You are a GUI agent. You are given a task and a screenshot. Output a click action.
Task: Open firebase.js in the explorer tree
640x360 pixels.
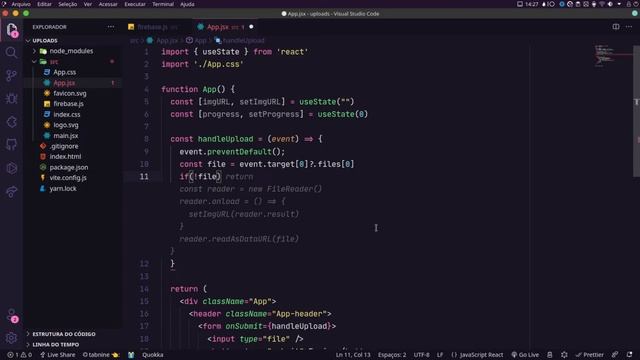69,104
